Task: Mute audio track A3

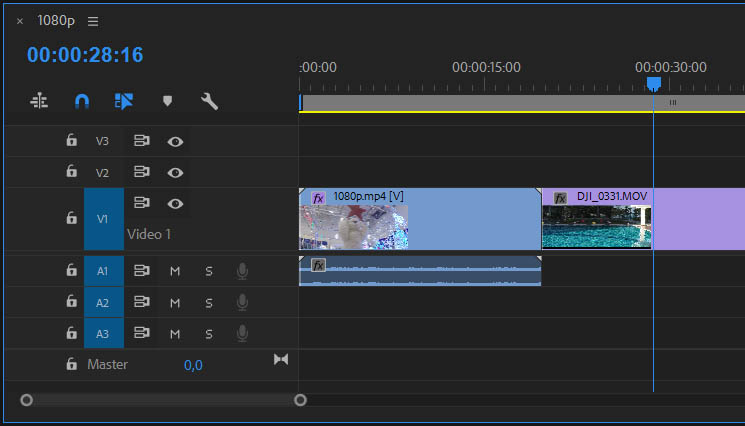Action: click(x=175, y=334)
